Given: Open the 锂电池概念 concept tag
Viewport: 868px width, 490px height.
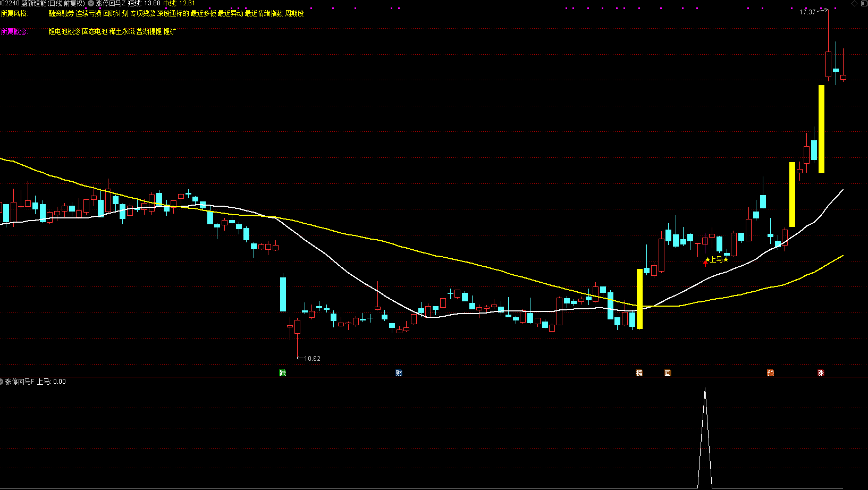Looking at the screenshot, I should 65,31.
